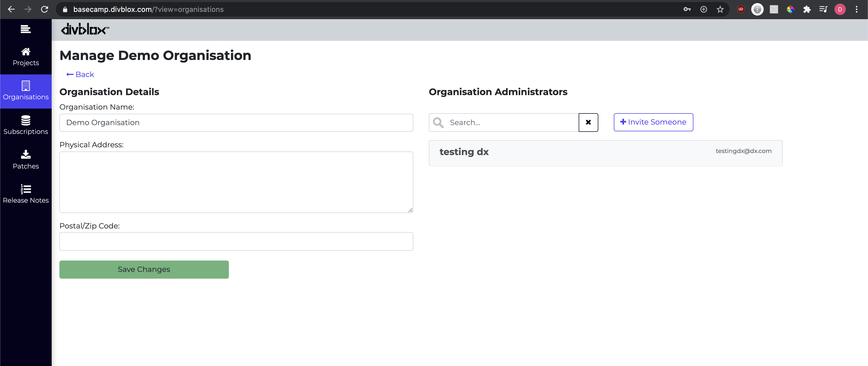Click the Invite Someone button
The height and width of the screenshot is (366, 868).
tap(653, 122)
